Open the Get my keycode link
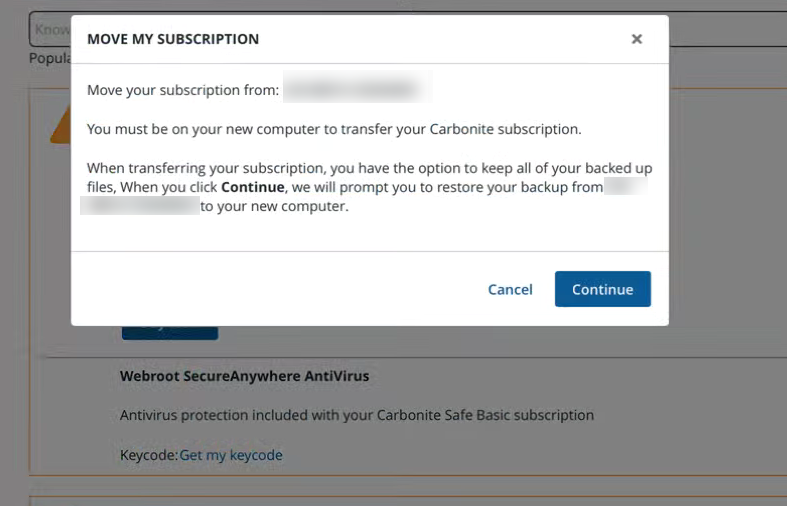Viewport: 787px width, 506px height. tap(231, 455)
